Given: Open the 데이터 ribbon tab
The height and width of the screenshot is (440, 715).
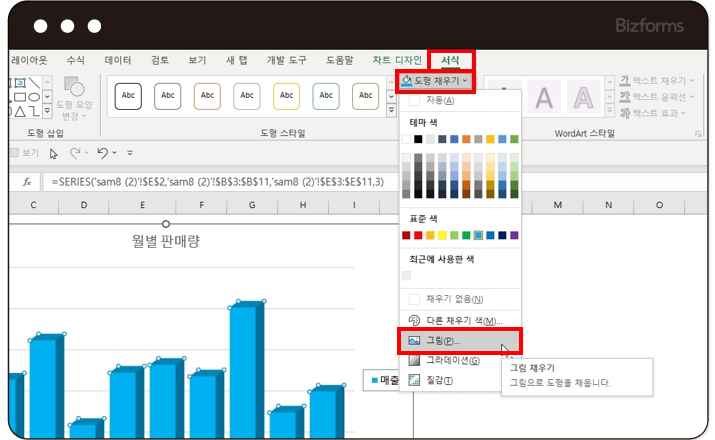Looking at the screenshot, I should tap(118, 61).
